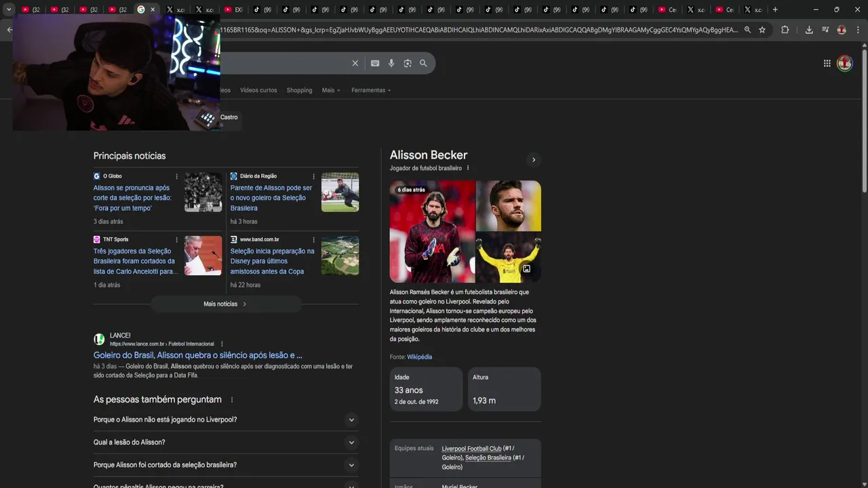Switch to the Vídeos curtos tab
The height and width of the screenshot is (488, 868).
[258, 90]
